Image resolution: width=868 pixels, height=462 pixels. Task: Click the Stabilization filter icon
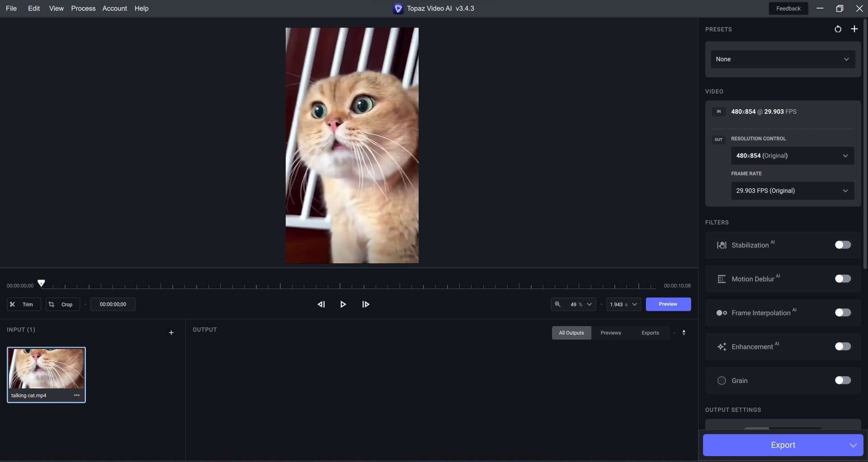[721, 245]
